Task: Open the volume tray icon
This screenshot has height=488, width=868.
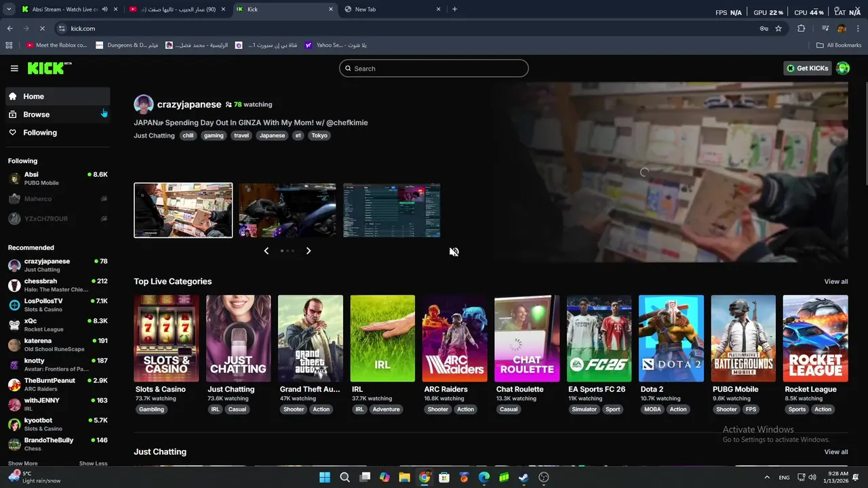Action: click(x=813, y=477)
